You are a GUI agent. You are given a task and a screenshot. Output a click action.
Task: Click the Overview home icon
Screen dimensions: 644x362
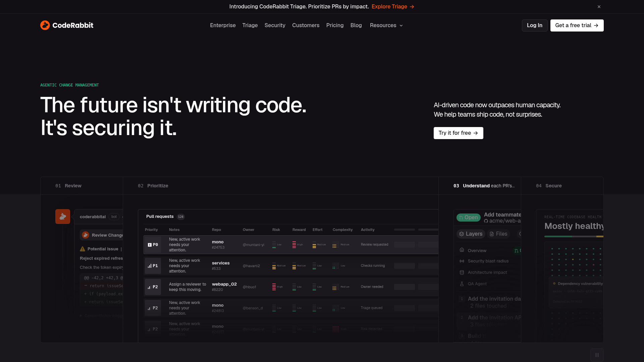(x=462, y=250)
